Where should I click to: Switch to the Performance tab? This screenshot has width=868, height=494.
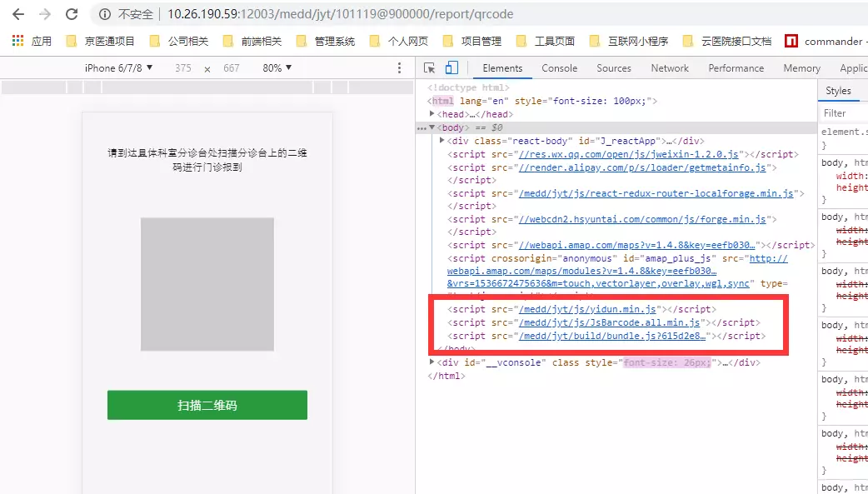pos(736,68)
